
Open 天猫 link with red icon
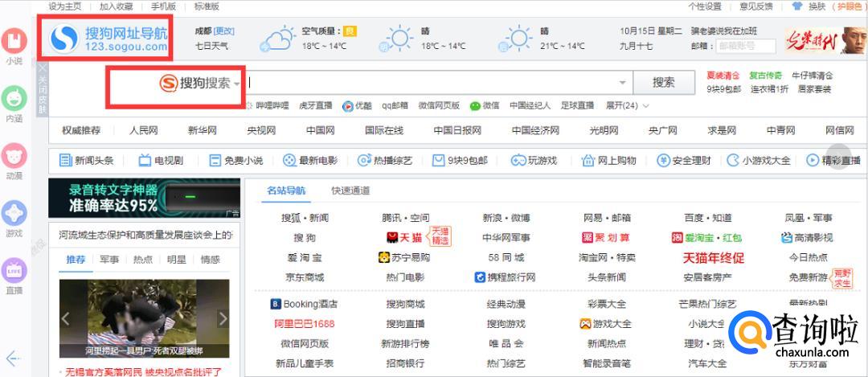click(x=404, y=237)
